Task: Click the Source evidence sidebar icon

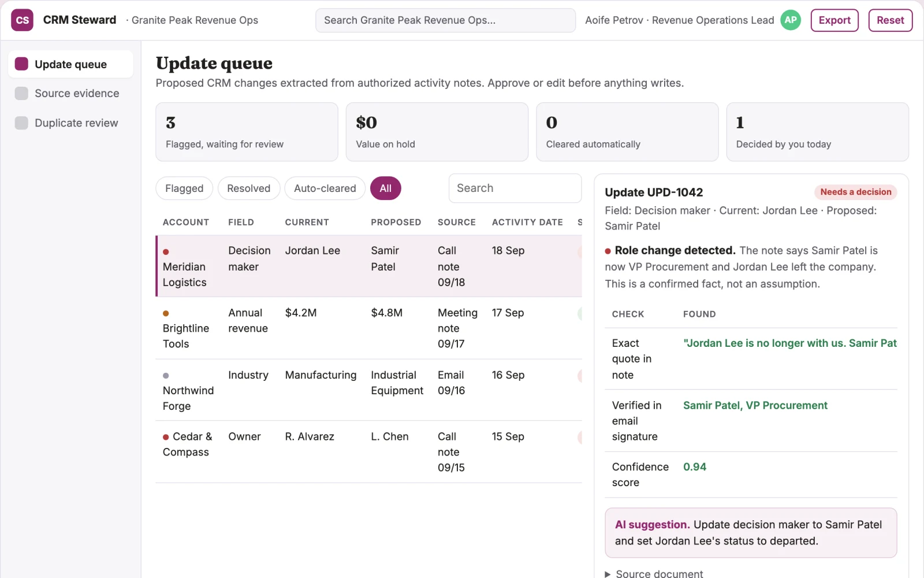Action: pyautogui.click(x=21, y=93)
